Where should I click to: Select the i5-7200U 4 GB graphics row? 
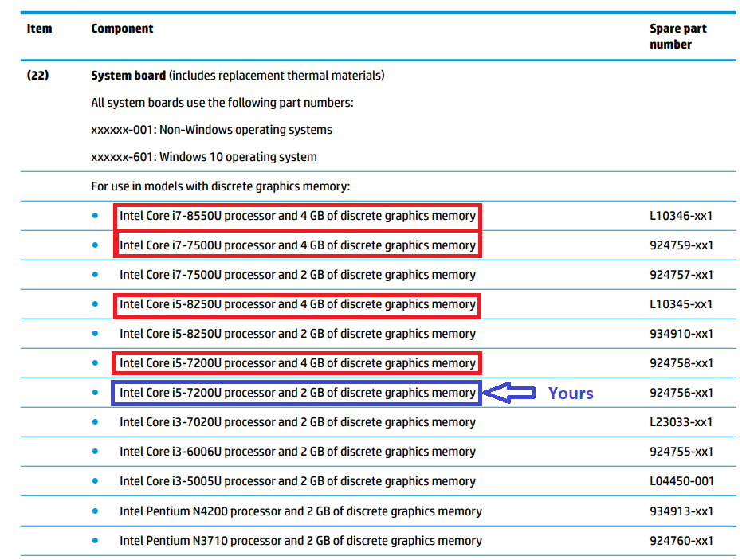[379, 363]
